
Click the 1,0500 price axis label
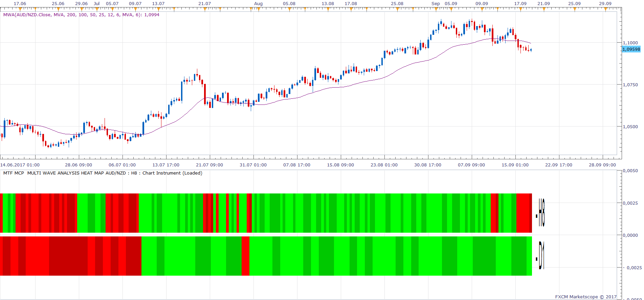point(630,127)
